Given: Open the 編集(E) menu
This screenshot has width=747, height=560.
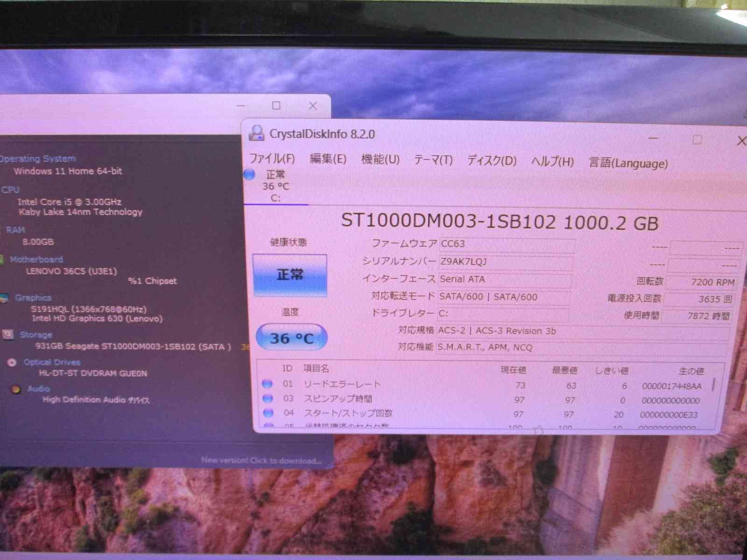Looking at the screenshot, I should [328, 159].
